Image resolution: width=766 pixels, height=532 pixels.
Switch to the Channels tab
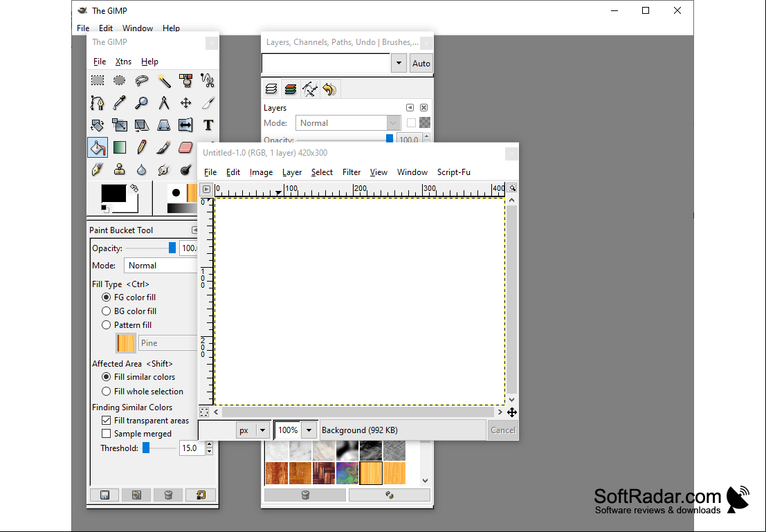tap(290, 89)
